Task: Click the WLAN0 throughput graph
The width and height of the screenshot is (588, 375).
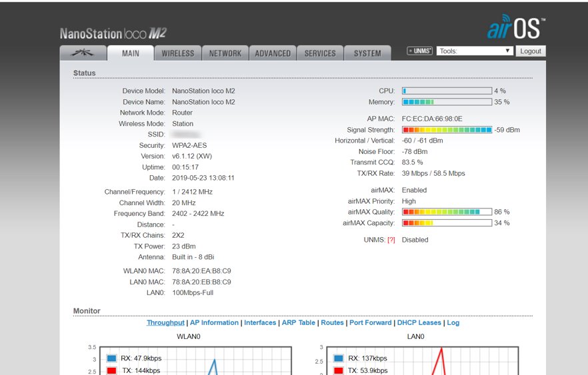Action: coord(195,361)
